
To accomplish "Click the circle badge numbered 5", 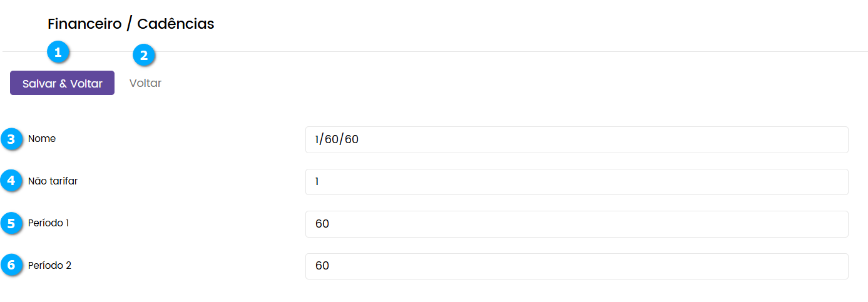I will [x=11, y=223].
